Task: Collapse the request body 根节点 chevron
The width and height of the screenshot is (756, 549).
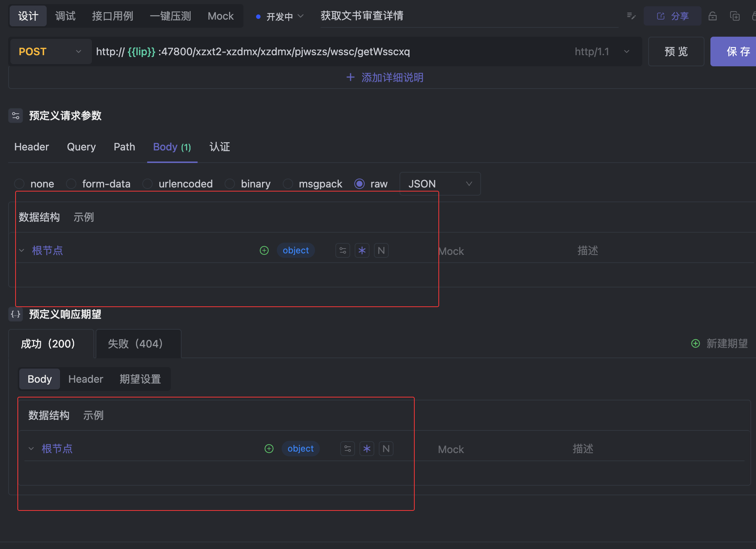Action: pos(21,250)
